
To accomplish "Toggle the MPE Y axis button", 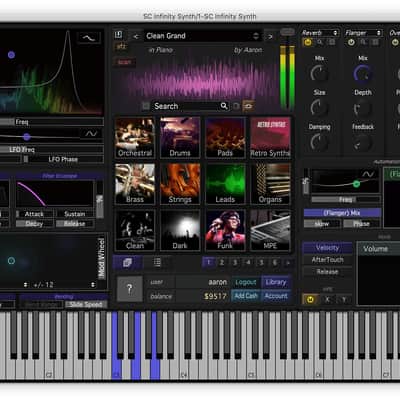I will click(344, 299).
